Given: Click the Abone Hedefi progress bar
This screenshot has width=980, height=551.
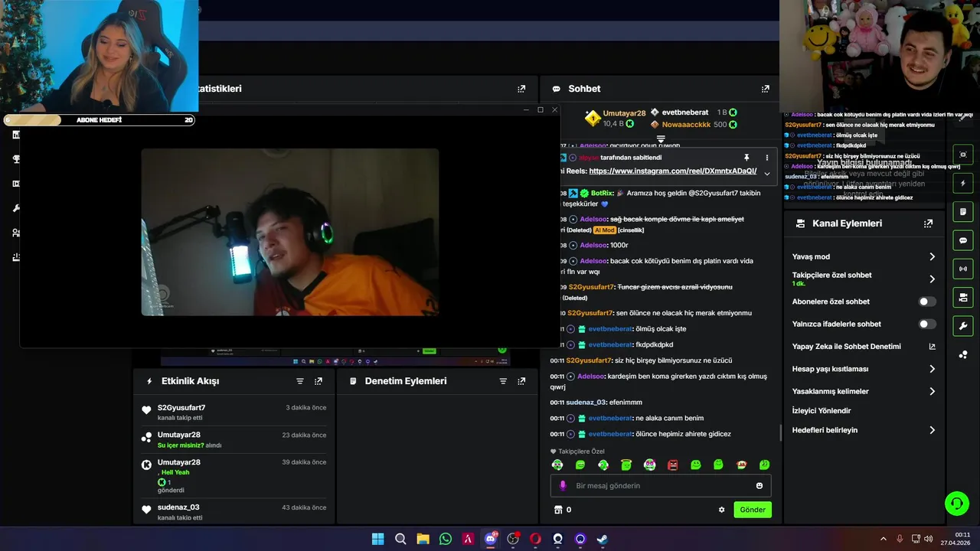Looking at the screenshot, I should (99, 120).
